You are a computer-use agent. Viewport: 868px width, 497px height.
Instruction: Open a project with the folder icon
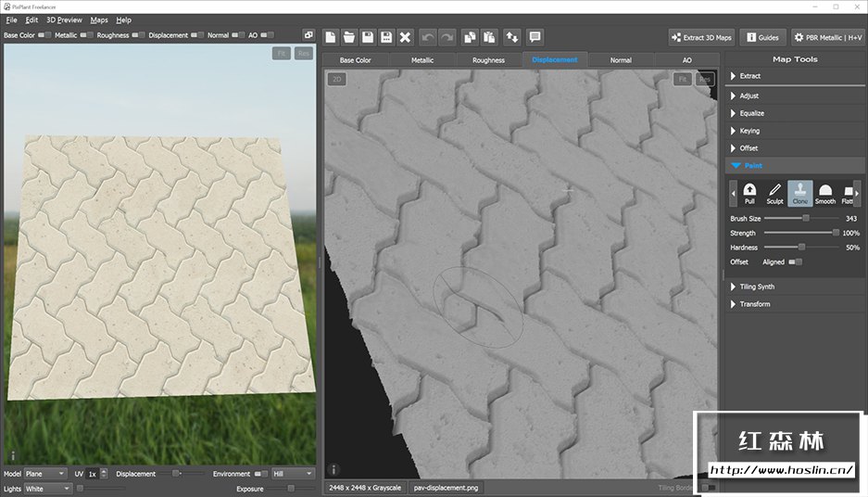point(349,37)
